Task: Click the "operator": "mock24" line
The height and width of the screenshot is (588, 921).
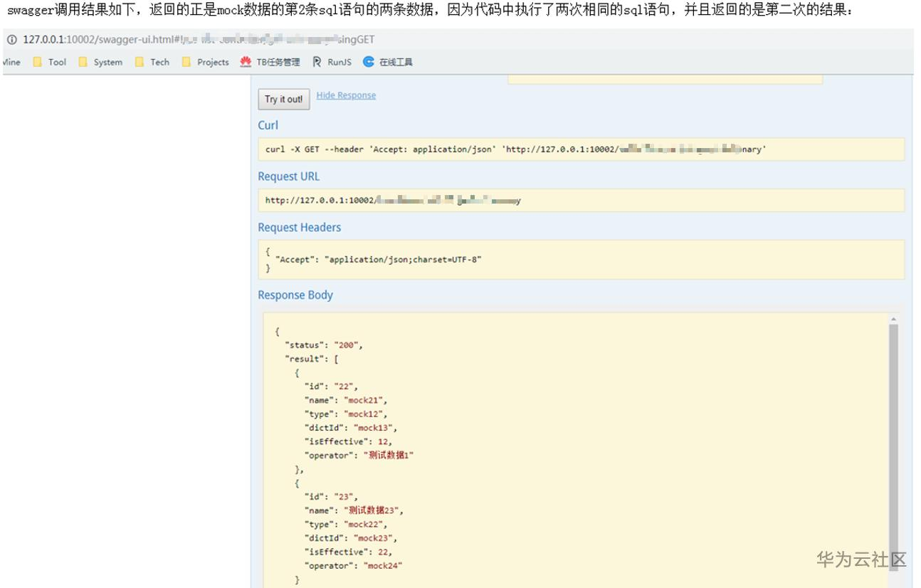Action: click(x=355, y=566)
